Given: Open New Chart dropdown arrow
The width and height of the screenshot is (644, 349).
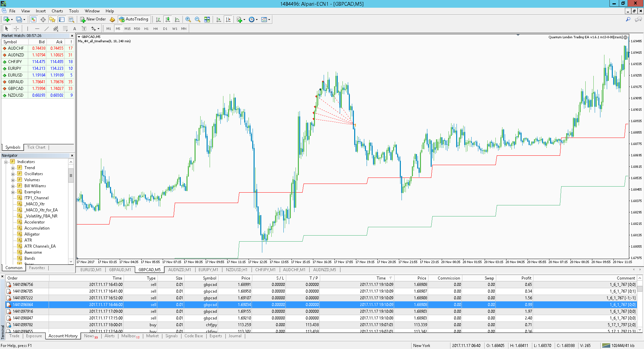Looking at the screenshot, I should 12,19.
